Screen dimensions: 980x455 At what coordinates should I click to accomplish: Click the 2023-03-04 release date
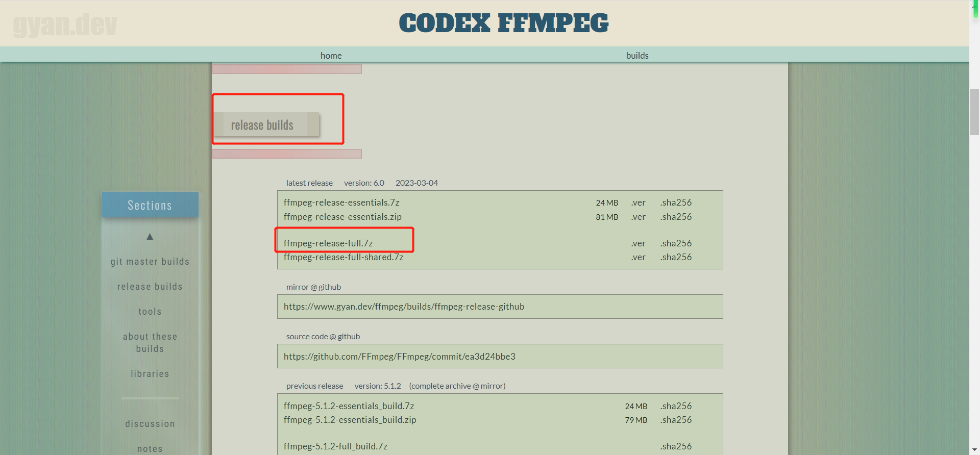point(416,183)
